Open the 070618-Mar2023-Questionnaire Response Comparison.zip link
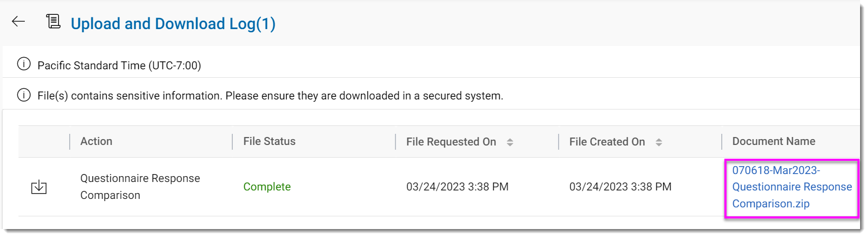 click(792, 187)
